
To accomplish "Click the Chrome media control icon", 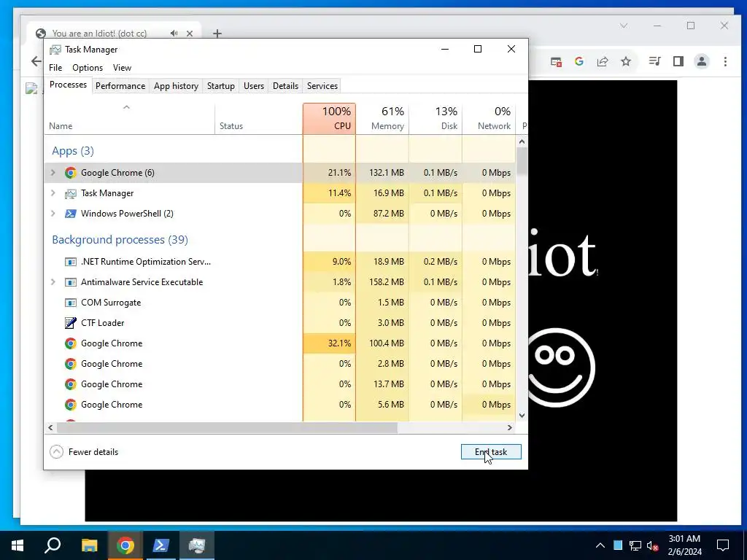I will click(655, 61).
